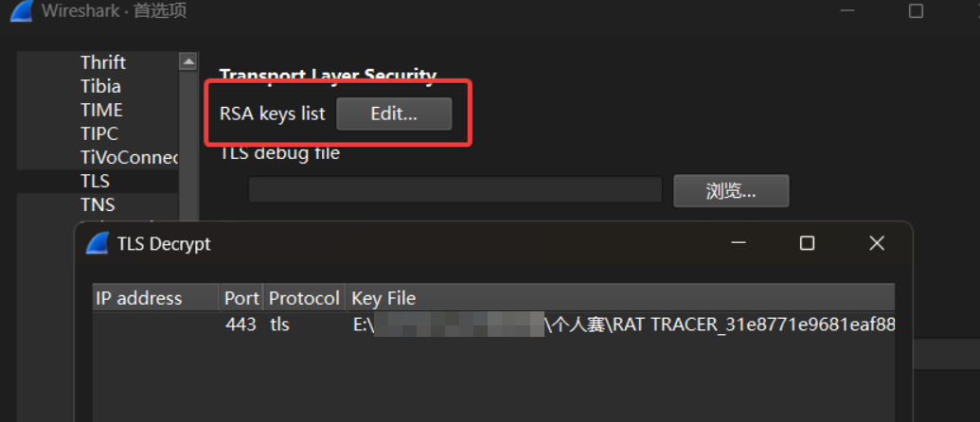The image size is (980, 422).
Task: Click the TLS Decrypt dialog shark fin icon
Action: pyautogui.click(x=98, y=243)
